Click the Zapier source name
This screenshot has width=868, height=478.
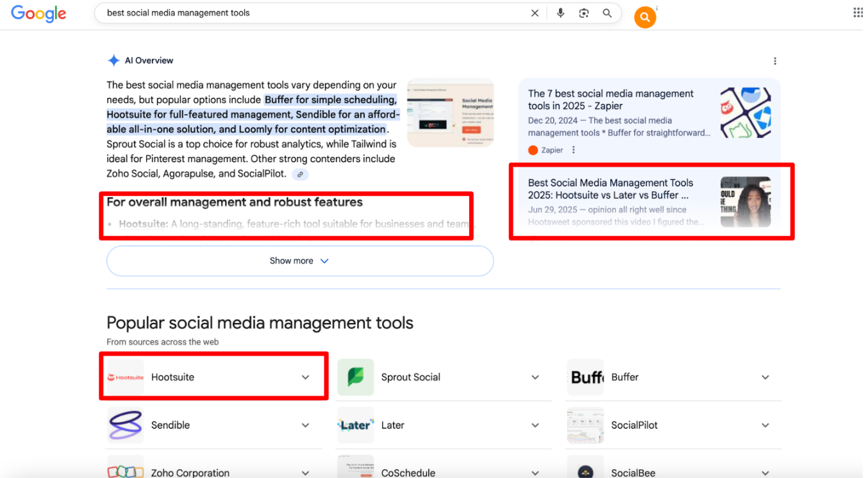[552, 150]
